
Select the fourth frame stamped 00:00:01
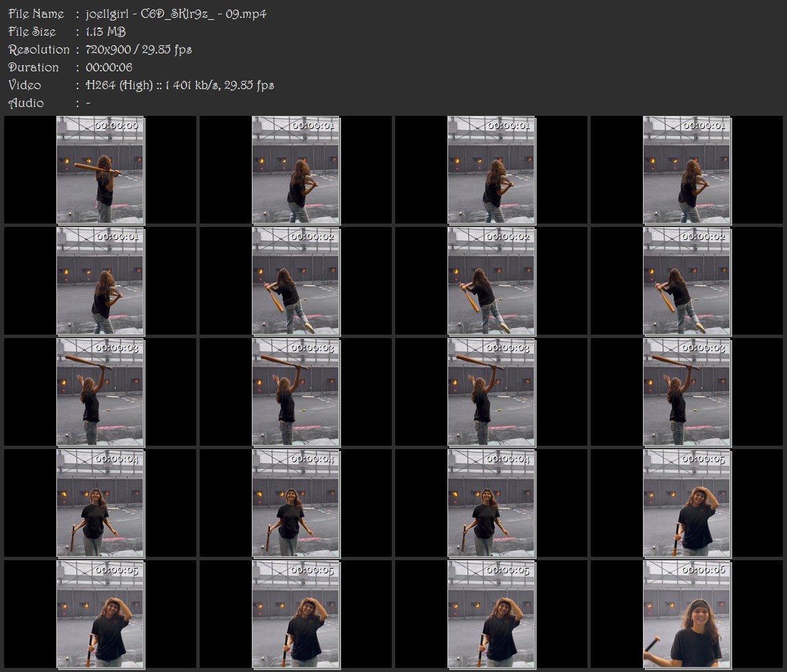[100, 281]
